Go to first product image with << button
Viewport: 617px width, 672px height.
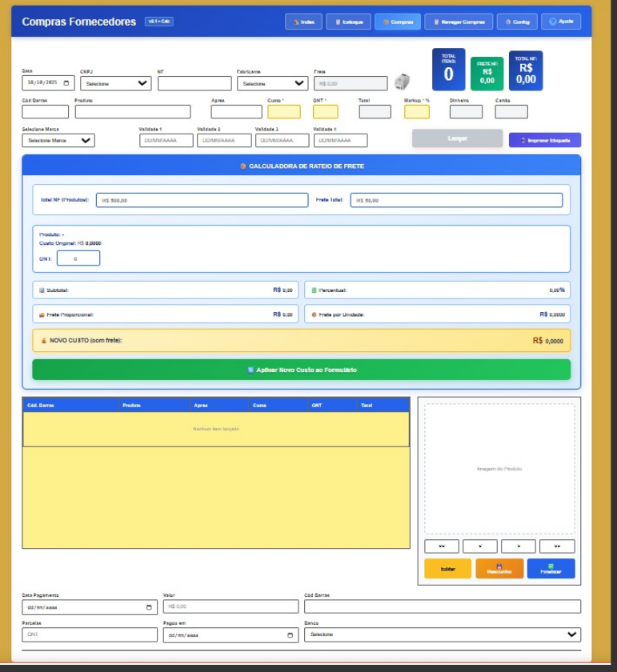442,546
